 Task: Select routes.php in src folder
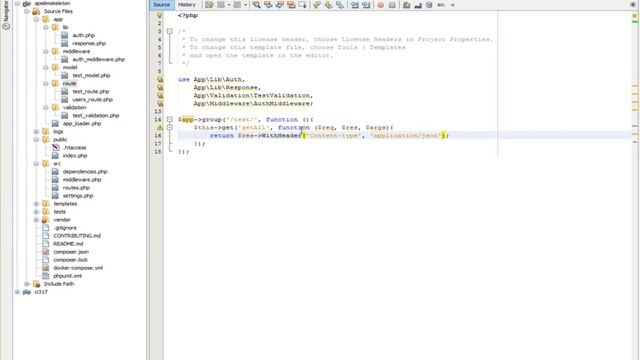click(76, 188)
